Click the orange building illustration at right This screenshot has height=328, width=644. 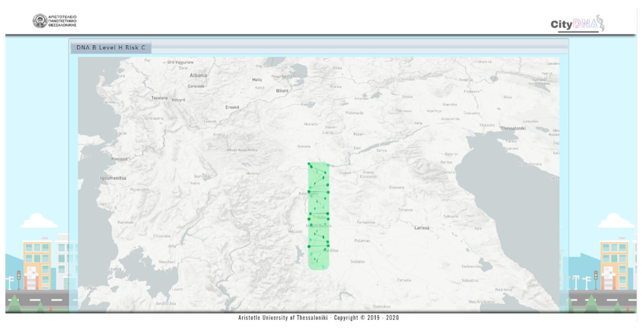(x=615, y=264)
